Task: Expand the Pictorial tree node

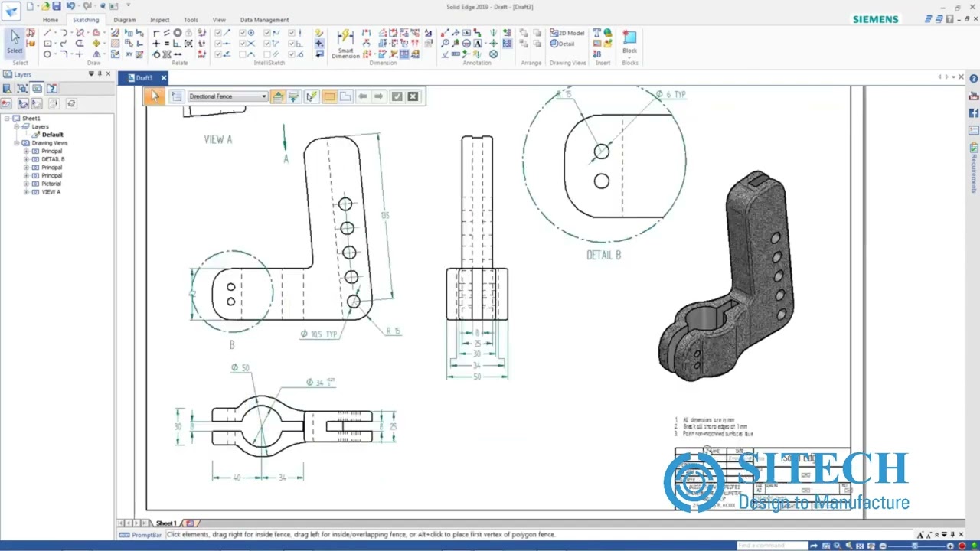Action: tap(26, 184)
